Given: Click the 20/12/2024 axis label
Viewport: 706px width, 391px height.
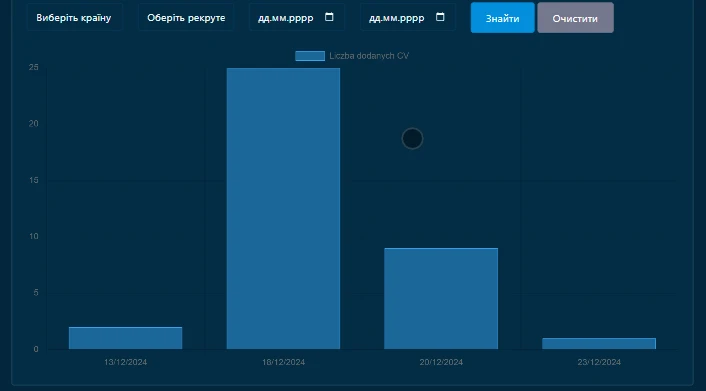Looking at the screenshot, I should click(441, 362).
